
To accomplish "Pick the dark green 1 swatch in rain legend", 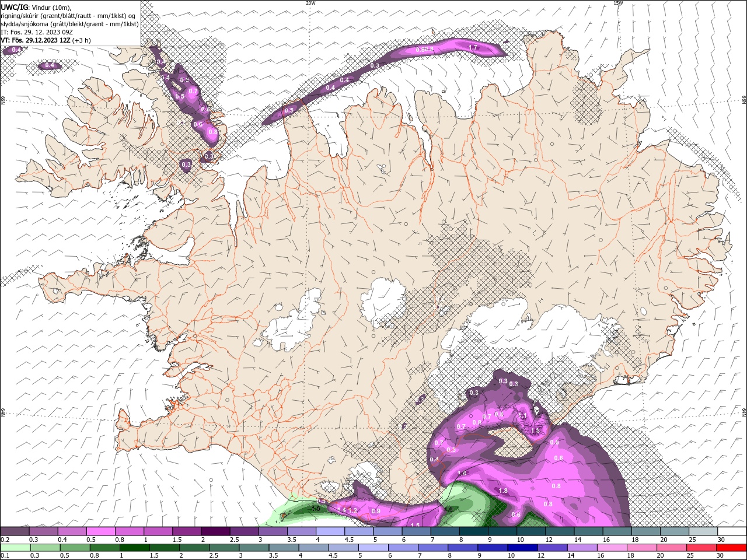I will 134,548.
